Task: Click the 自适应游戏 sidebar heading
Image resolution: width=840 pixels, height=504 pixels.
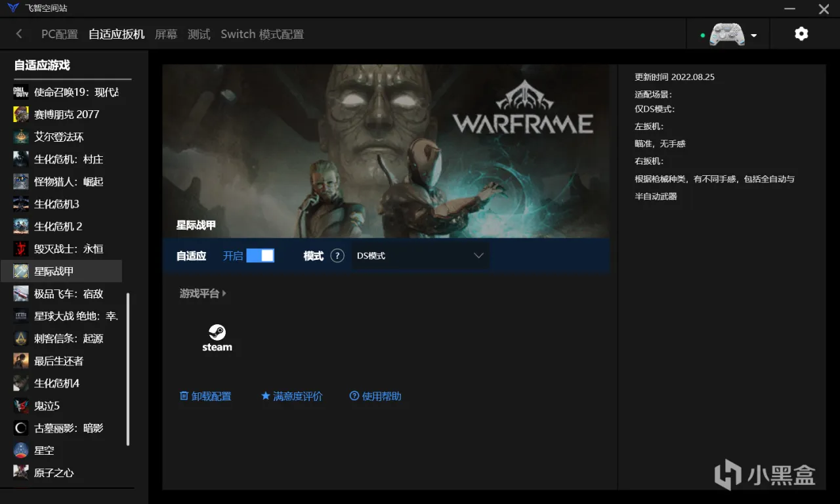Action: 42,65
